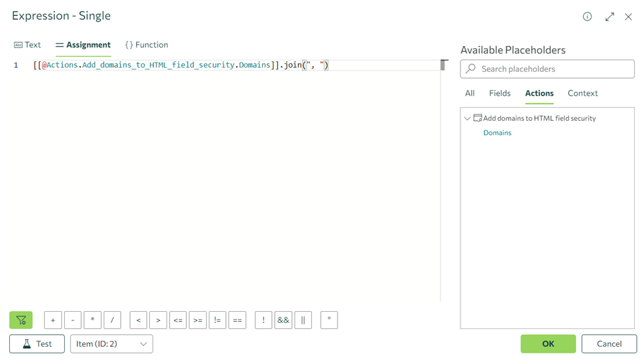Insert the logical OR operator
Screen dimensions: 644x362
pos(303,320)
